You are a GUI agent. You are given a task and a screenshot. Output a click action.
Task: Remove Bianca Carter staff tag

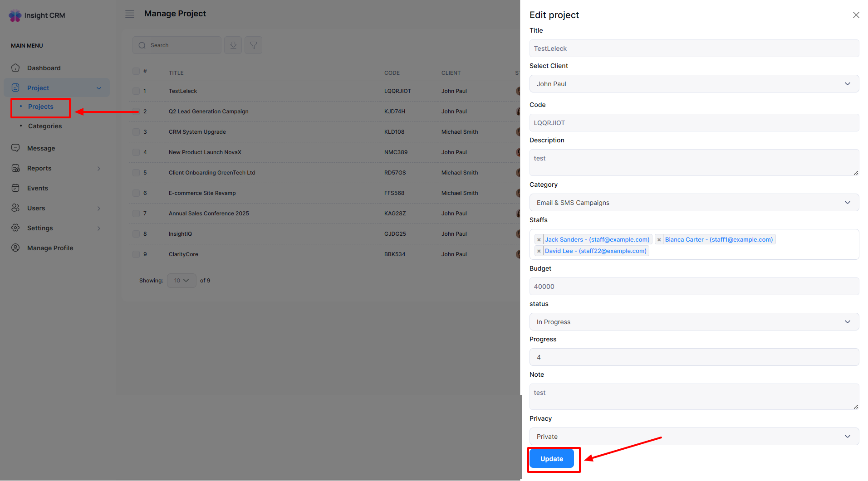[659, 240]
